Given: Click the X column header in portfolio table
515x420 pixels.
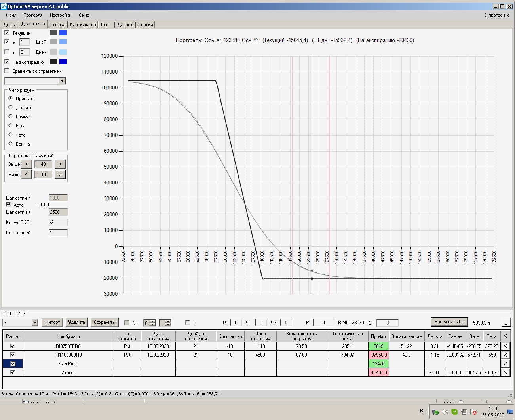Looking at the screenshot, I should point(505,336).
